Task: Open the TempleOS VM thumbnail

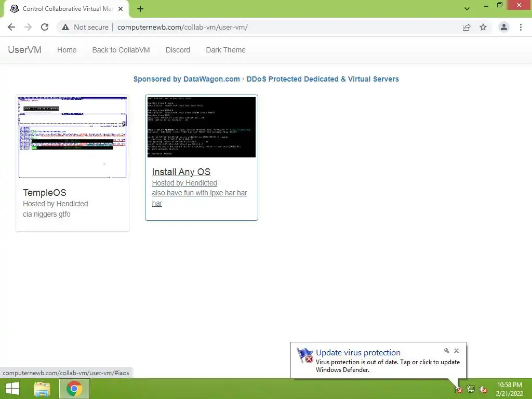Action: (x=73, y=137)
